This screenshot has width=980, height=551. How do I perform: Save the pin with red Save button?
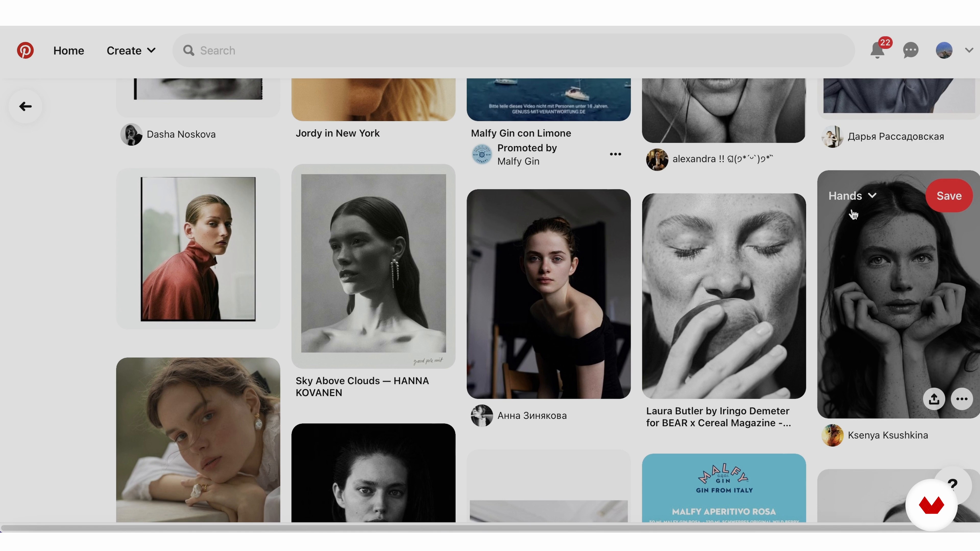(x=949, y=196)
